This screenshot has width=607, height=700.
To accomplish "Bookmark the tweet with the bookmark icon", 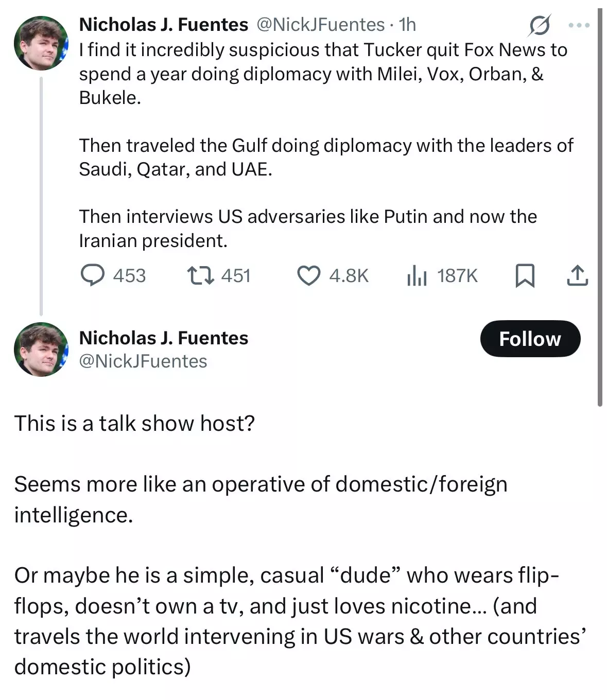I will coord(525,275).
